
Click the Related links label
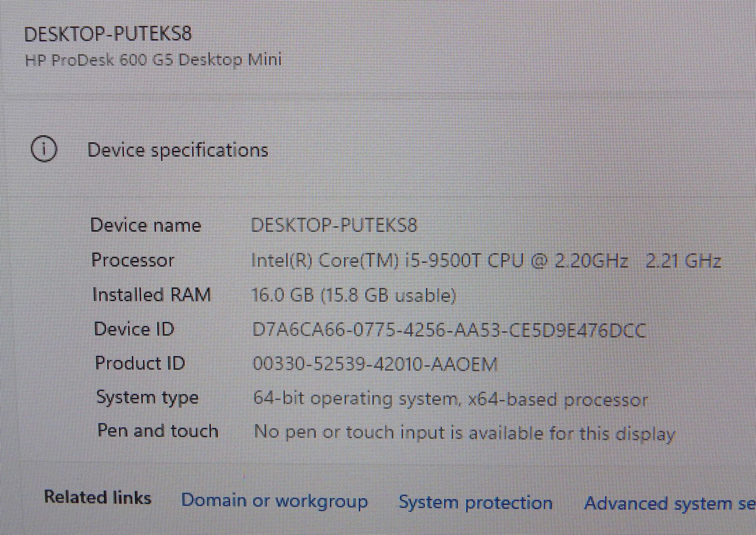pos(97,497)
